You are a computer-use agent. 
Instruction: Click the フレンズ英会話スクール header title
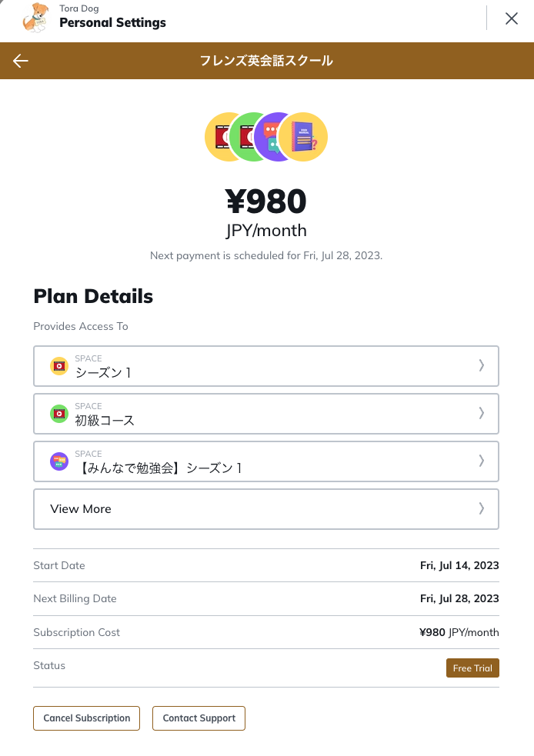point(266,61)
